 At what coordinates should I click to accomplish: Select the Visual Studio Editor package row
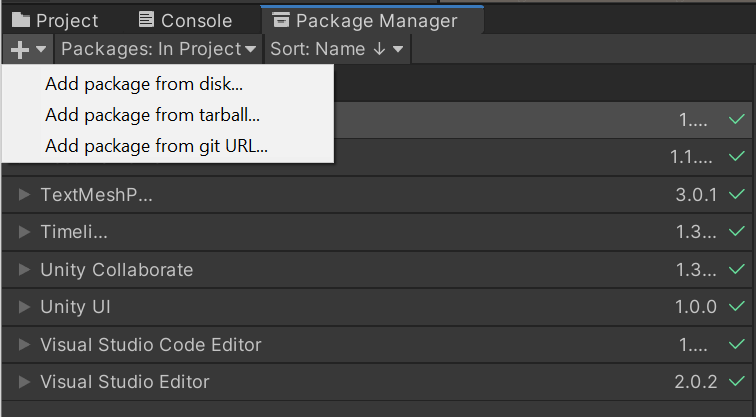pyautogui.click(x=300, y=382)
